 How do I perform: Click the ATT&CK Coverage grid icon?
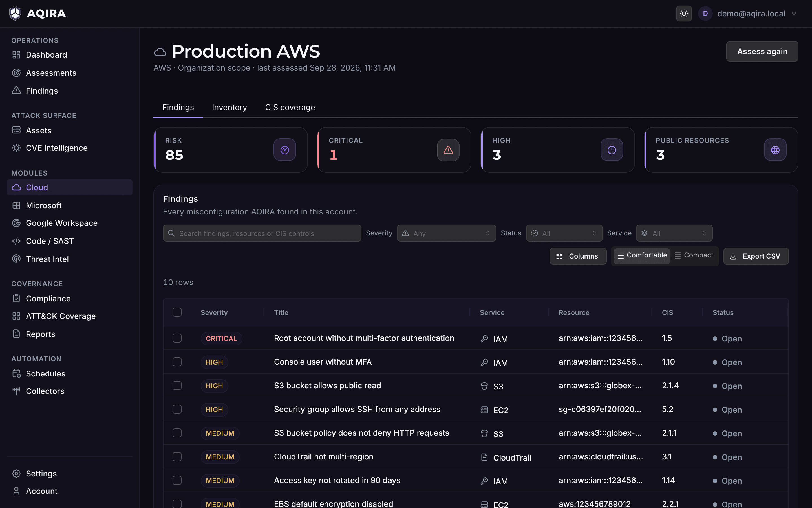(x=16, y=316)
